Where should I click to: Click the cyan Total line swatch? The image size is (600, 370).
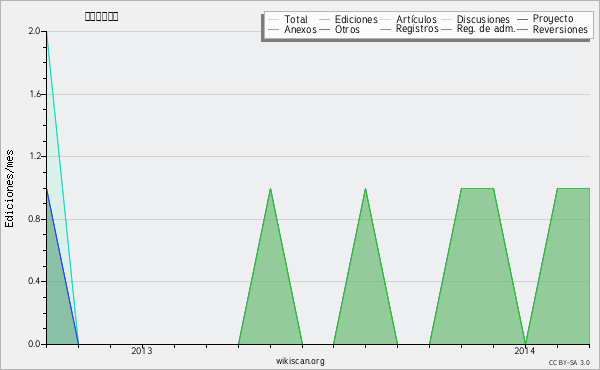[x=274, y=20]
